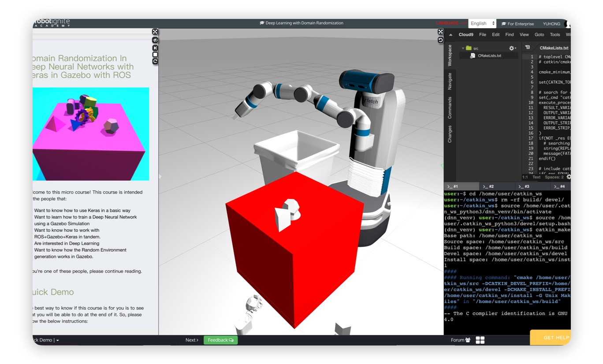Click the IDE panel reset arrow icon
This screenshot has width=603, height=364.
point(440,40)
